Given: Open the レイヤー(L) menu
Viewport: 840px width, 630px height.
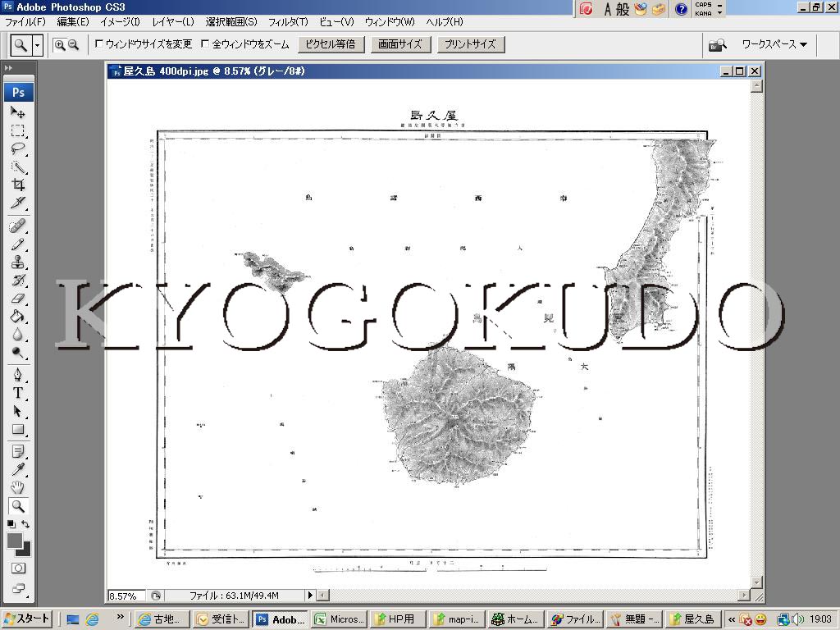Looking at the screenshot, I should click(x=173, y=22).
